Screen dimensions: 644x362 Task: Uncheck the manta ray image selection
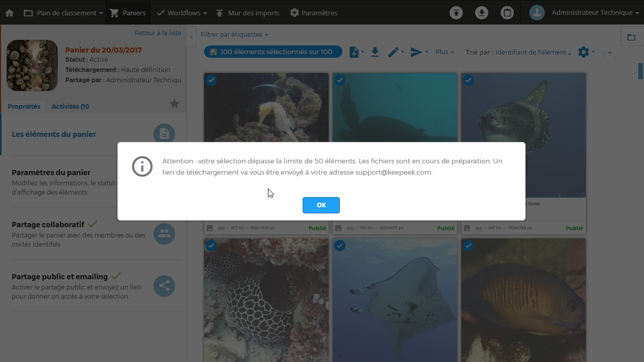tap(340, 246)
